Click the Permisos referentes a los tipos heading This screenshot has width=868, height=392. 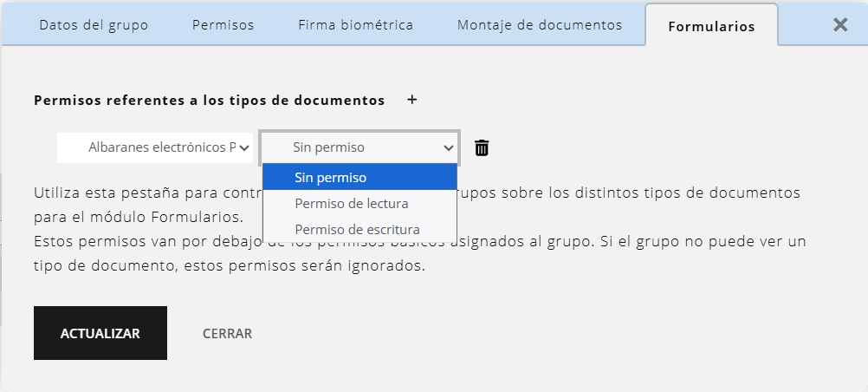pyautogui.click(x=209, y=100)
